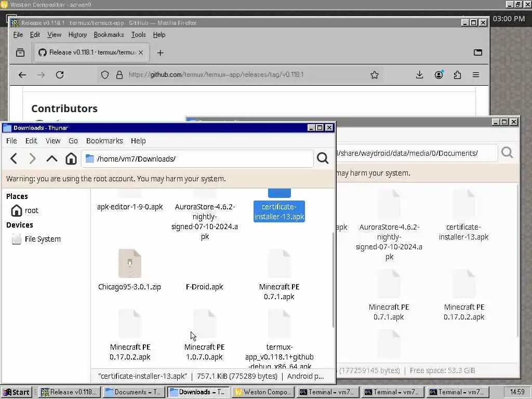
Task: Open Firefox tracking protection shield
Action: [105, 75]
